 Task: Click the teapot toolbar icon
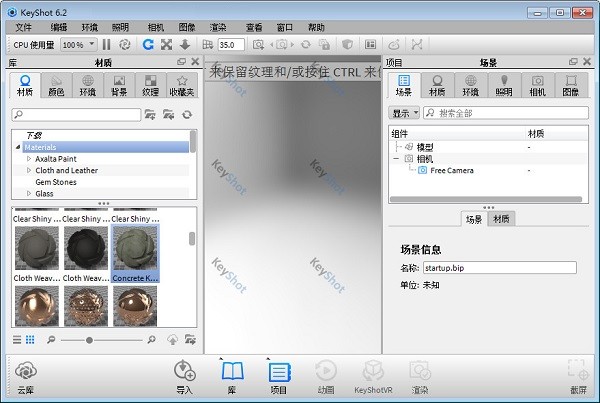(x=394, y=45)
